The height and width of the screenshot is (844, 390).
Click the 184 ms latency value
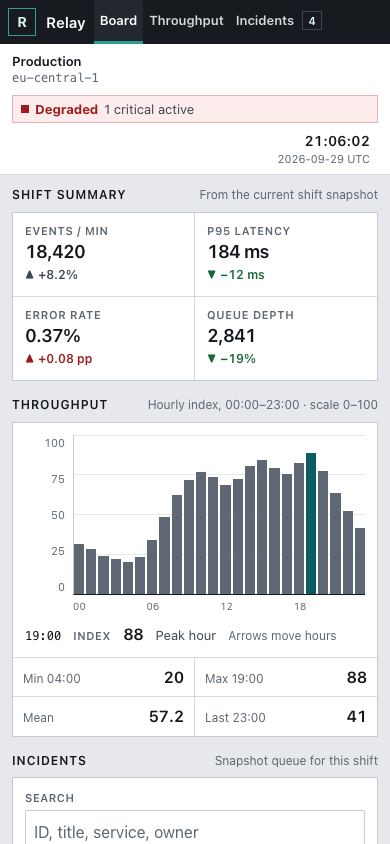pyautogui.click(x=238, y=252)
